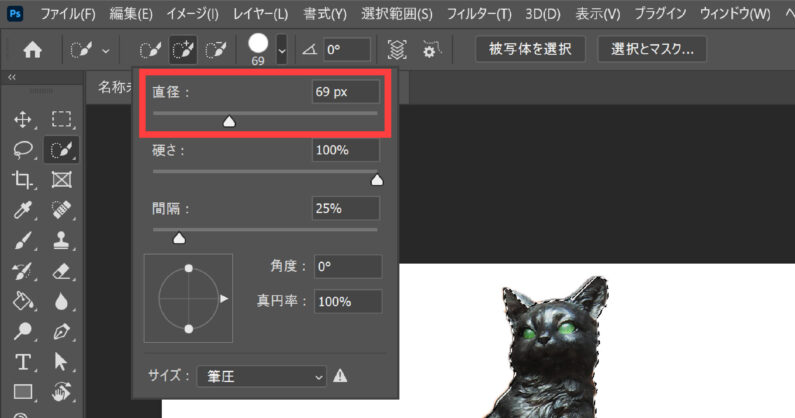Click the brush angle roundness circle widget
The image size is (795, 418).
pyautogui.click(x=189, y=298)
